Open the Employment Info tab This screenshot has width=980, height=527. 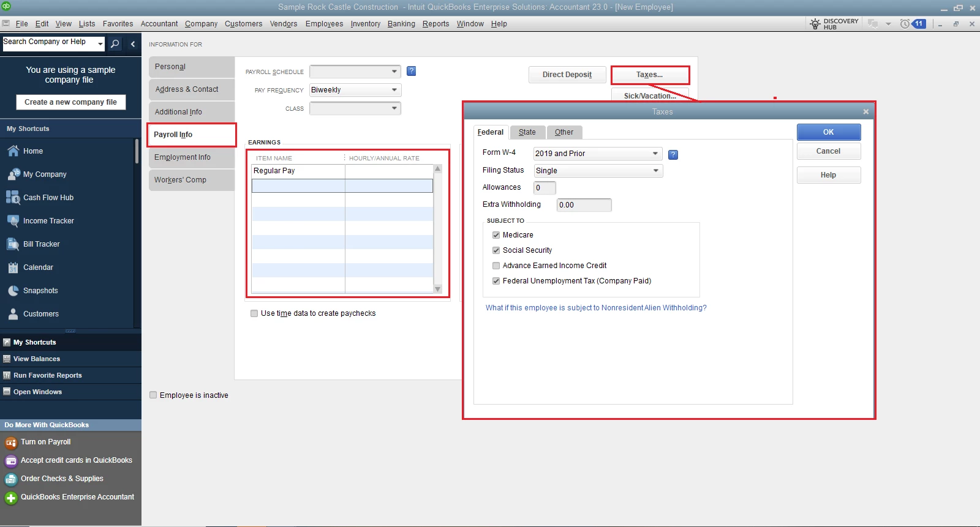tap(192, 157)
